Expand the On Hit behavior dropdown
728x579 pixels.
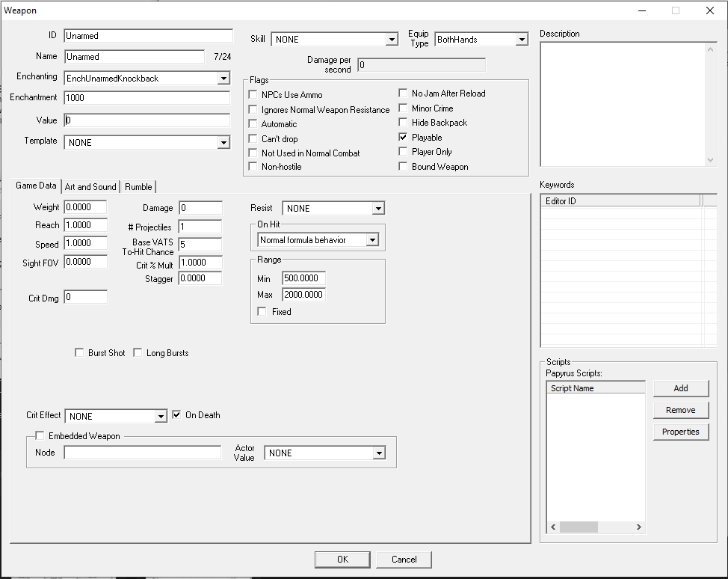(372, 240)
